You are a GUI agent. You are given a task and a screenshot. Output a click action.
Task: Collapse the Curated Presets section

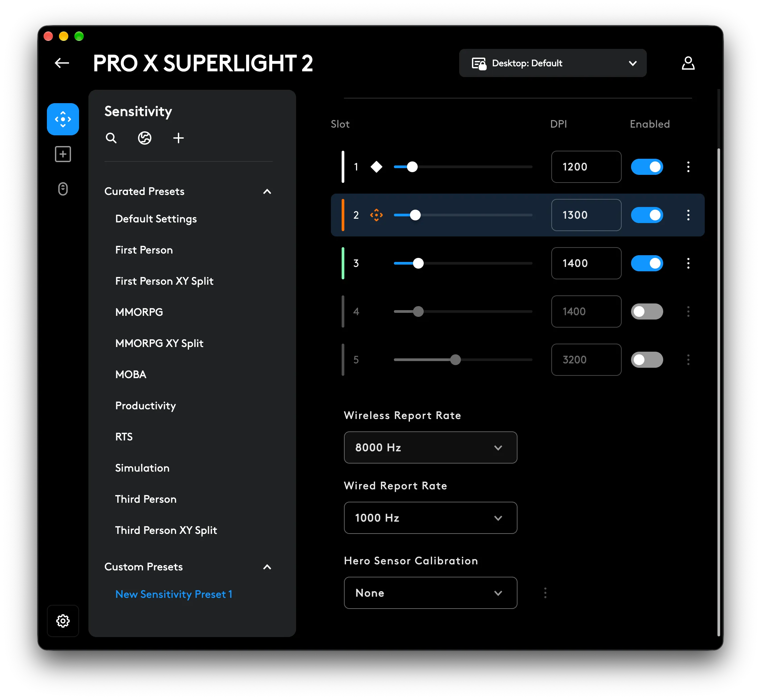pyautogui.click(x=267, y=192)
